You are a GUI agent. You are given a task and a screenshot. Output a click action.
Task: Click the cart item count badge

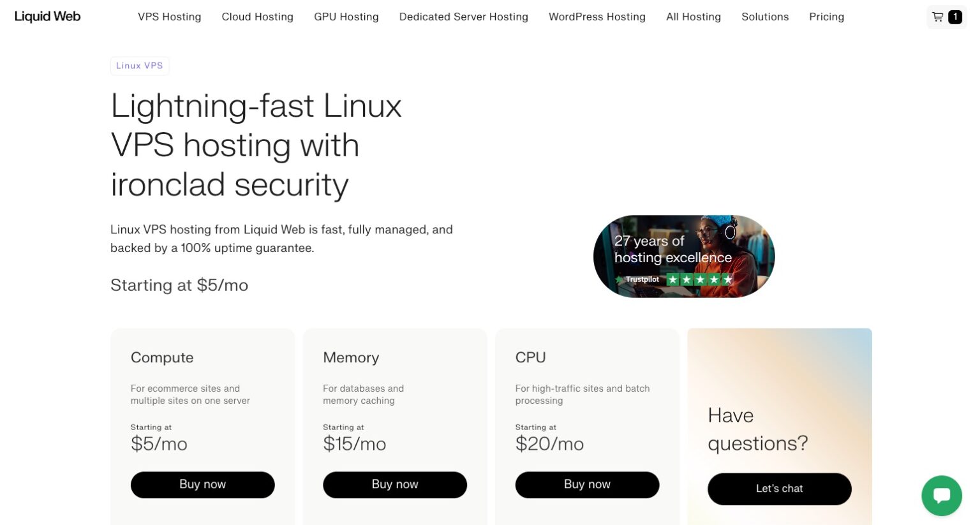click(955, 17)
